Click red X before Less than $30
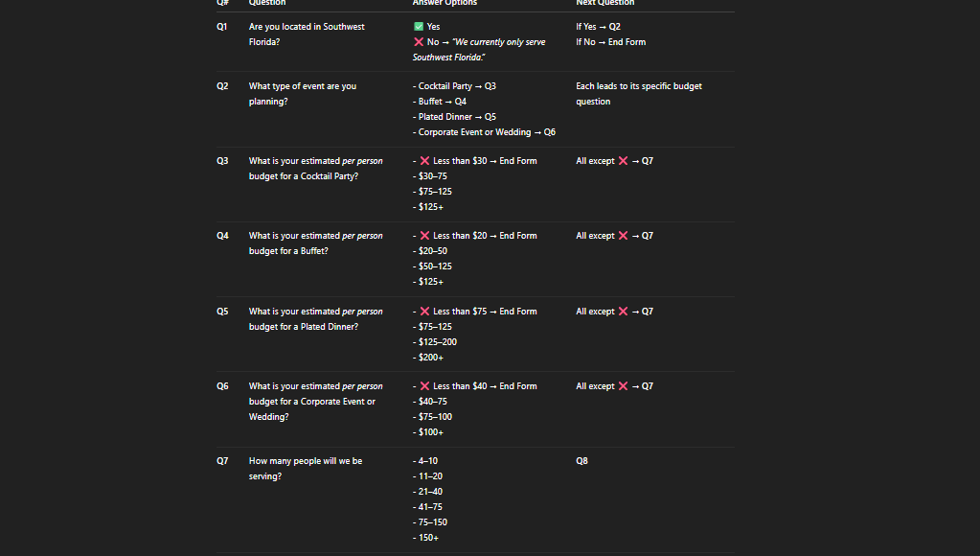Image resolution: width=980 pixels, height=556 pixels. [x=424, y=161]
